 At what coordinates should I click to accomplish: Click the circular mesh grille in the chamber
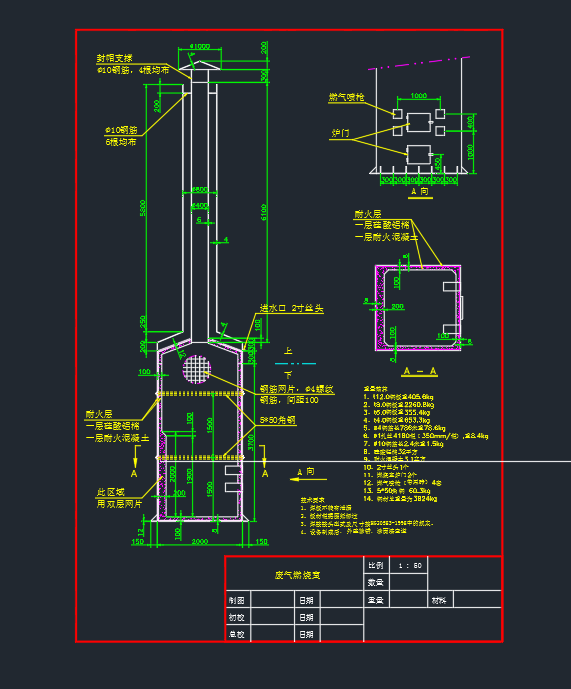196,369
